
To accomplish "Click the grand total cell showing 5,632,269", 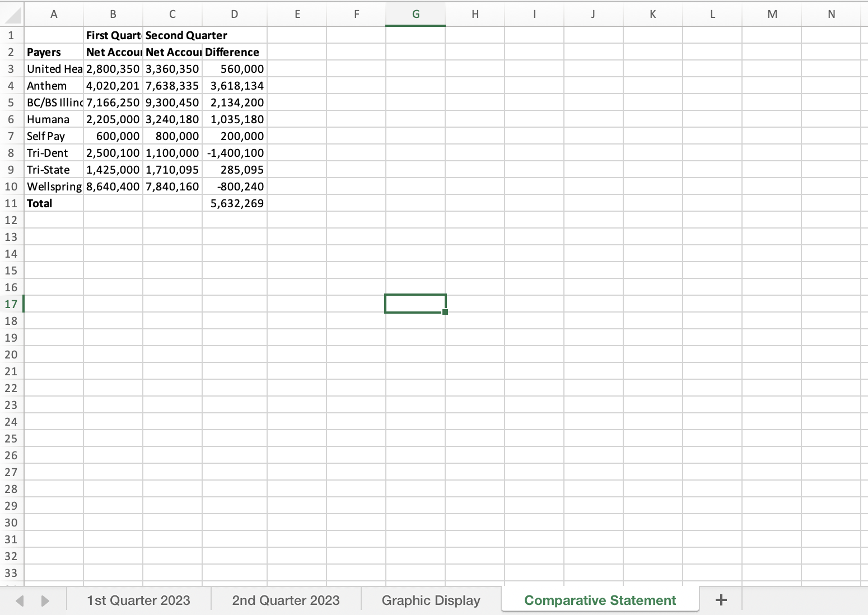I will [234, 203].
